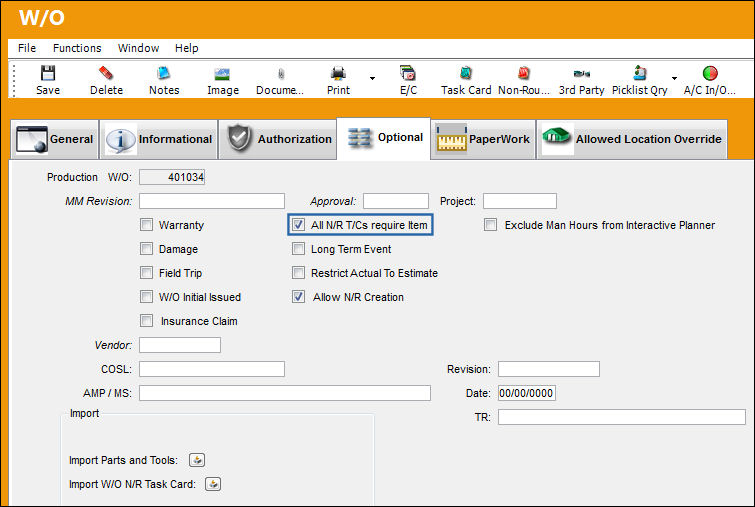Click the A/C In/Out toolbar icon
This screenshot has width=755, height=507.
(x=710, y=73)
